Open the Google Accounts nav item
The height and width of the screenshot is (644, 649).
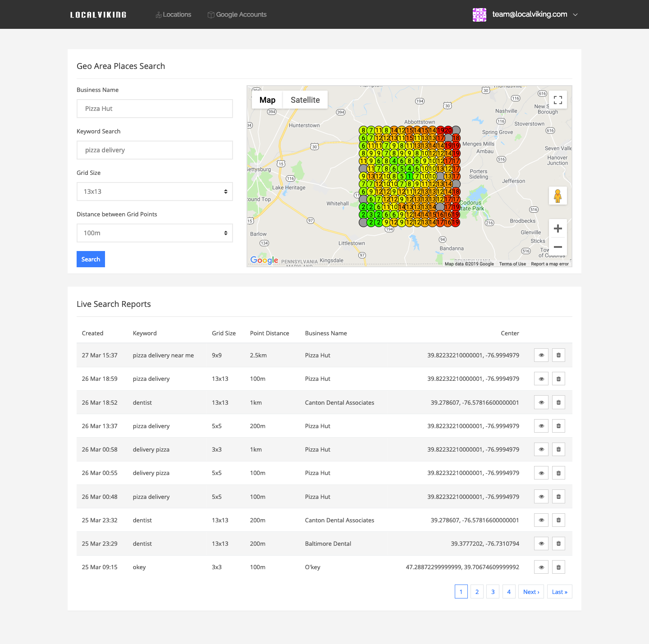point(237,14)
